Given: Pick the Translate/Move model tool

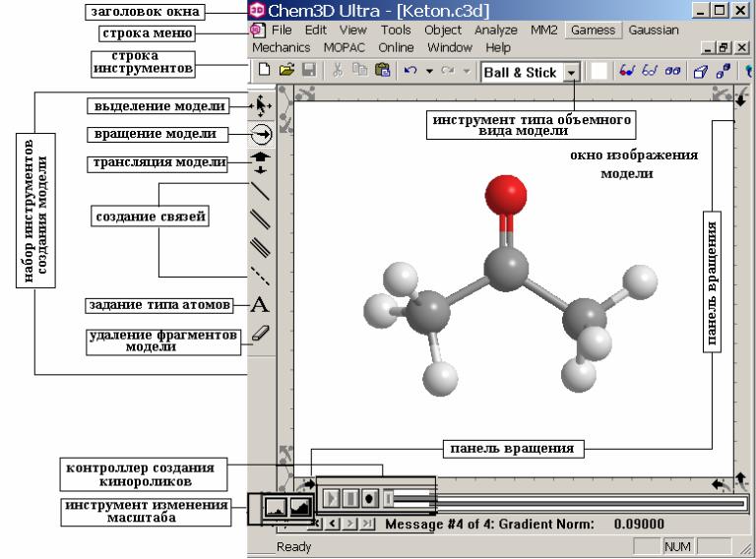Looking at the screenshot, I should [260, 162].
